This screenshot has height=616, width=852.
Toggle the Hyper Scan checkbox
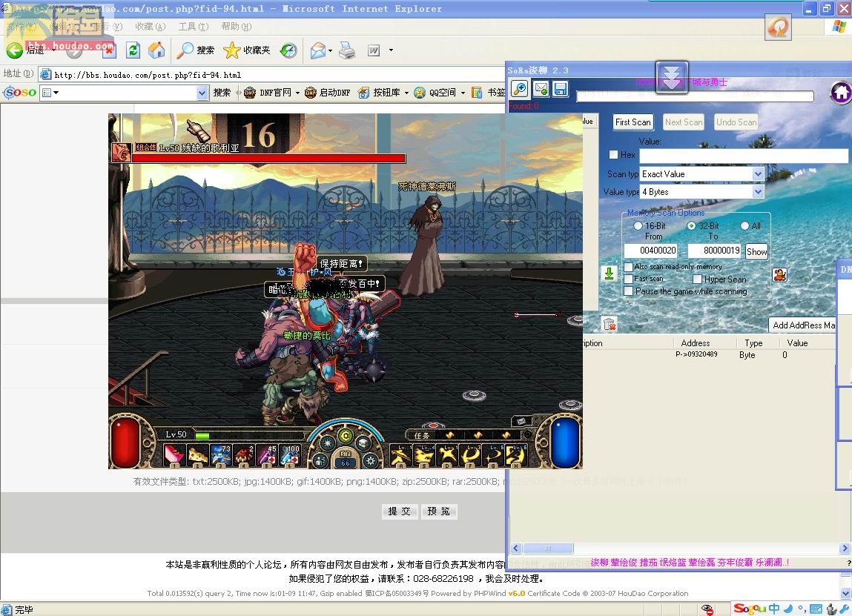pyautogui.click(x=698, y=279)
